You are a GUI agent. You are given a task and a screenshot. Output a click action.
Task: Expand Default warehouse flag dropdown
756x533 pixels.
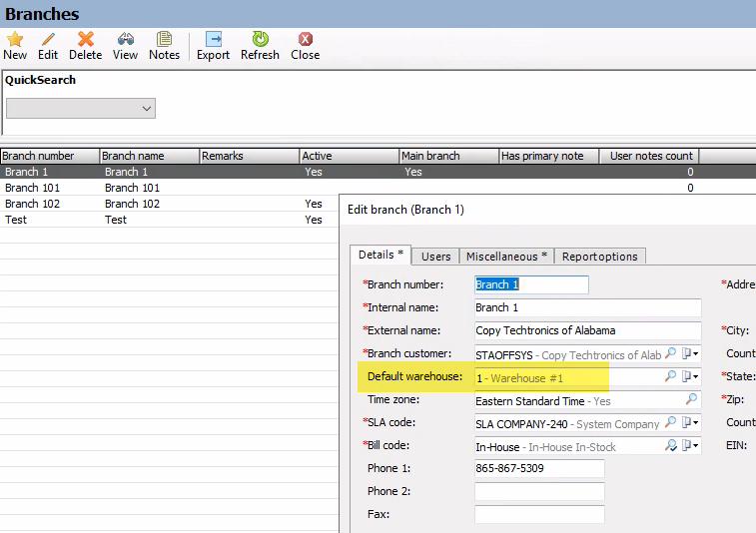(x=690, y=376)
